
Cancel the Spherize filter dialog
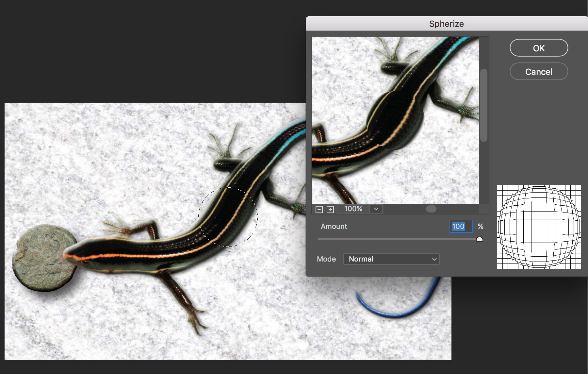539,72
